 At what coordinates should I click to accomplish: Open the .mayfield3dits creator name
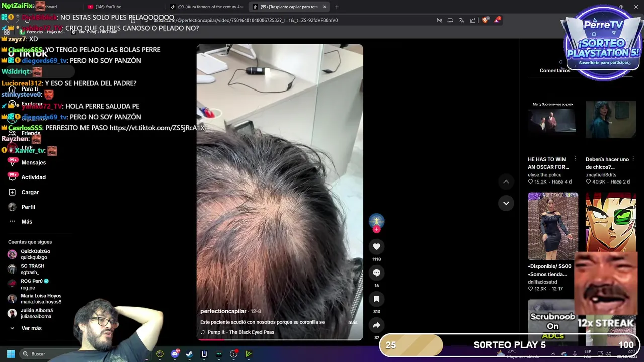click(x=601, y=175)
